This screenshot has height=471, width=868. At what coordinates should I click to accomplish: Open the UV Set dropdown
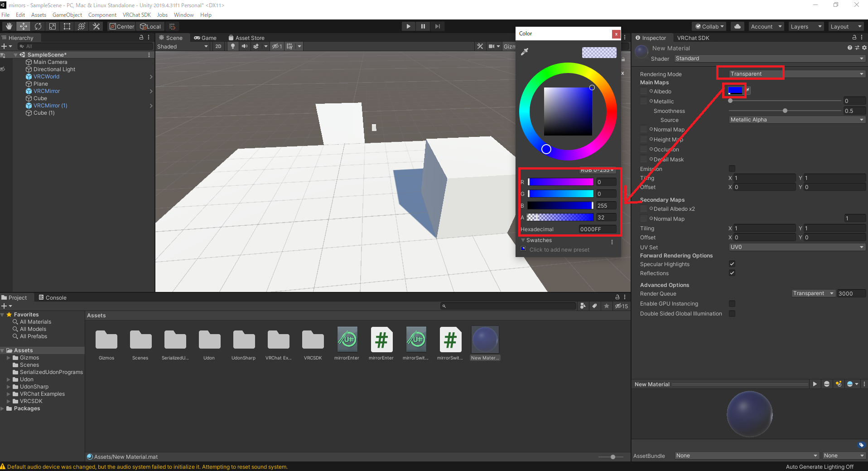(x=797, y=247)
